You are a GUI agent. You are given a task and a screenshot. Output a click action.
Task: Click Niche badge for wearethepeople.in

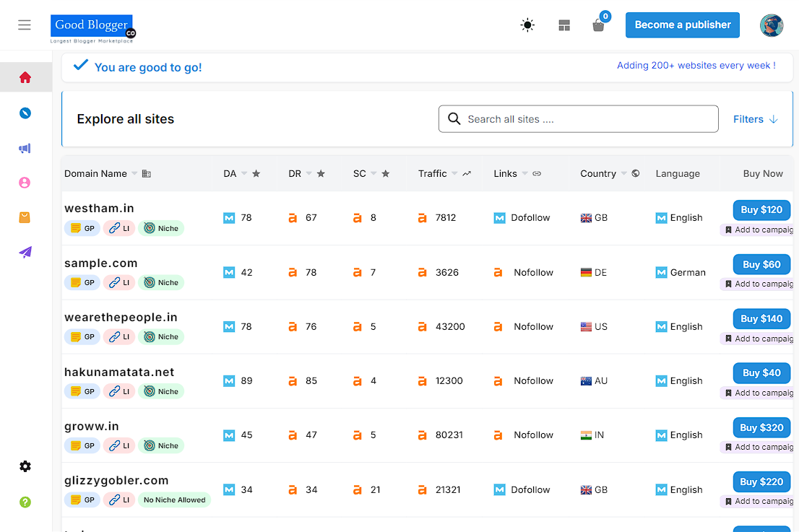point(161,336)
